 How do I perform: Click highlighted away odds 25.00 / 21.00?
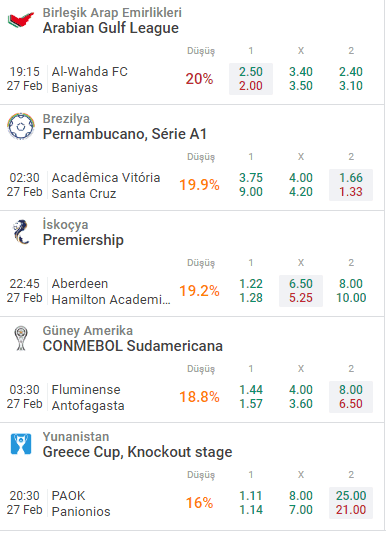click(x=351, y=503)
